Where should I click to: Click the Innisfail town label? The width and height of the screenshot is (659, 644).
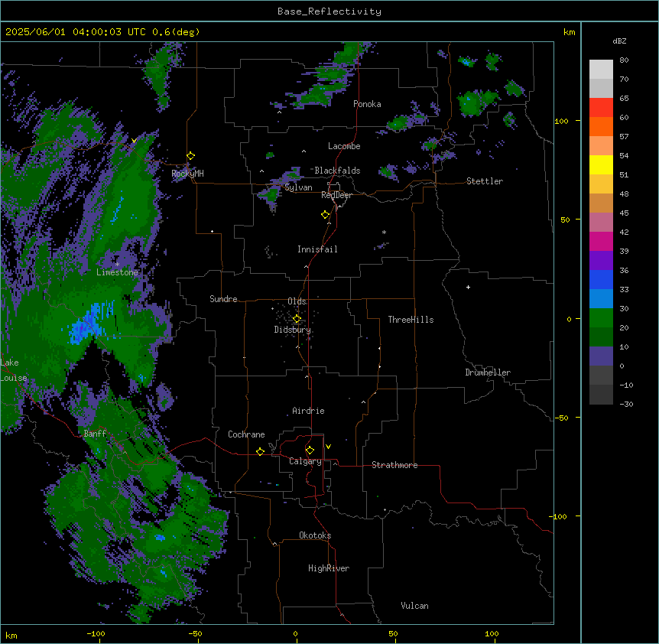click(317, 249)
